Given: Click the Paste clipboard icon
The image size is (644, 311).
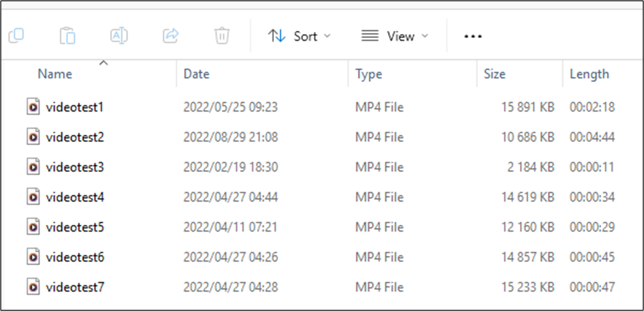Looking at the screenshot, I should (67, 36).
